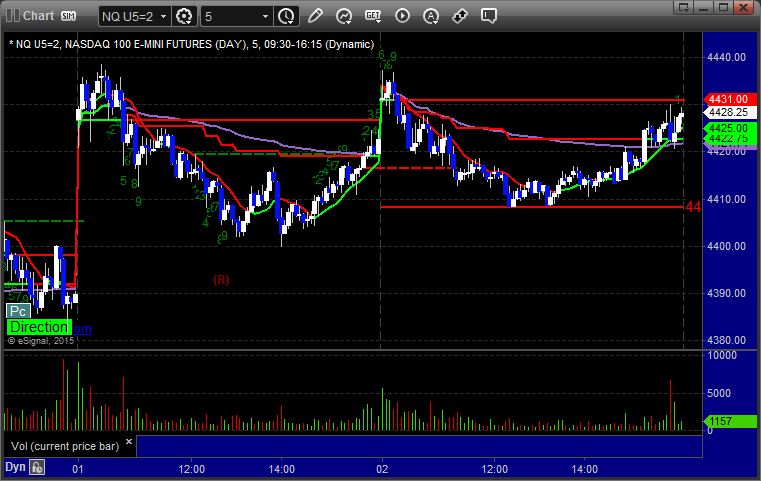This screenshot has height=481, width=761.
Task: Open the studies/indicator chart icon menu
Action: 344,16
